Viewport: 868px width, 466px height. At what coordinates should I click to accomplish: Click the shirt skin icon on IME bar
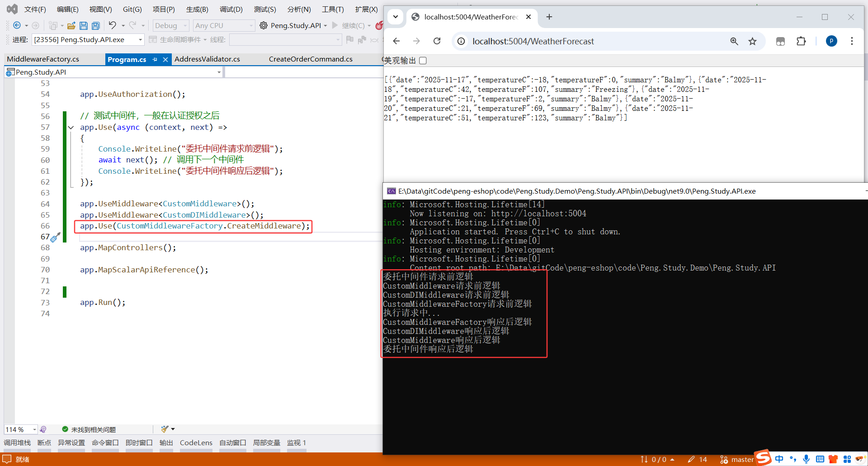(x=833, y=459)
